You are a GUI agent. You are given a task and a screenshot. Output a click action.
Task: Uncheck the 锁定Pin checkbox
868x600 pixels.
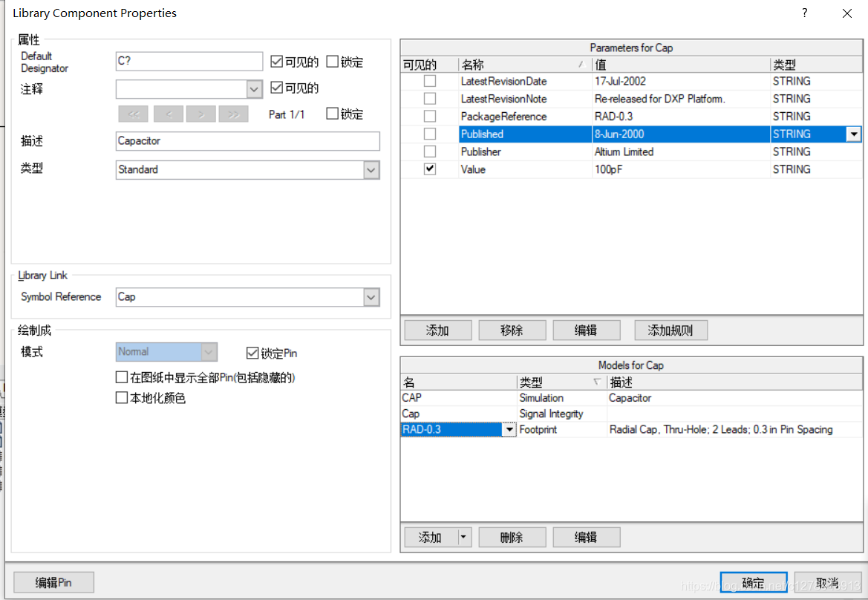coord(252,353)
